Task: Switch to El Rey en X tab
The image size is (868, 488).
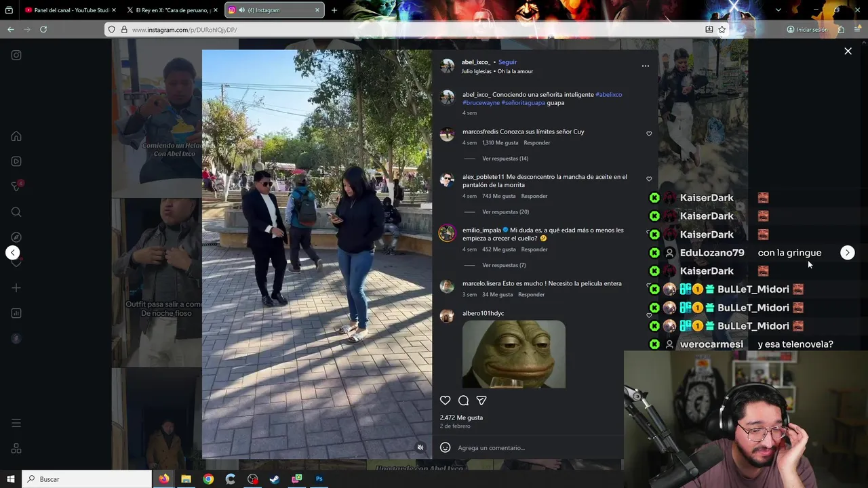Action: pyautogui.click(x=172, y=10)
